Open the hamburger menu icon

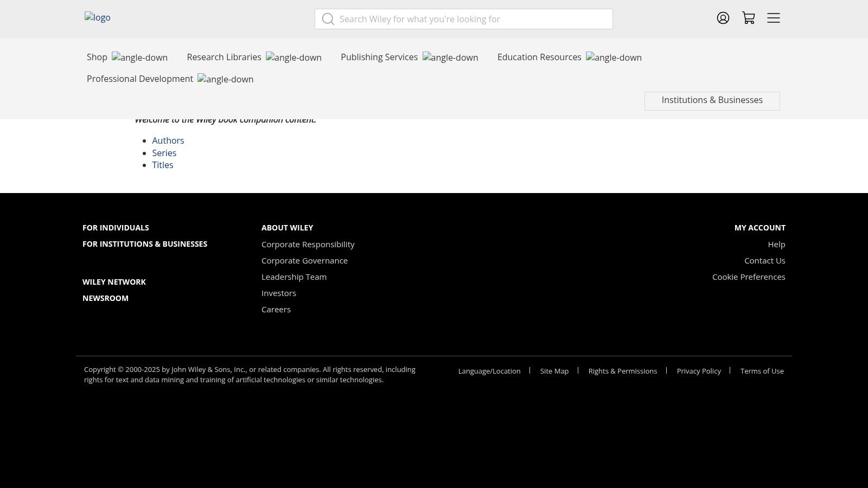[774, 18]
